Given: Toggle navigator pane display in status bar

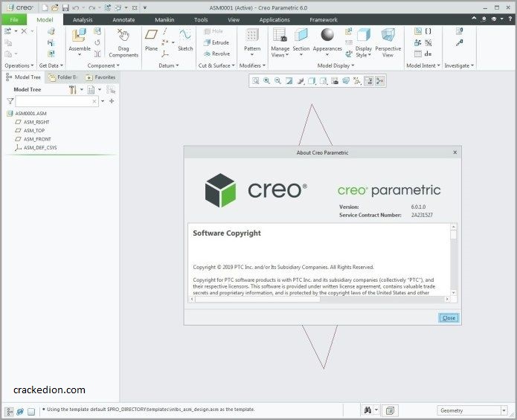Looking at the screenshot, I should [10, 411].
